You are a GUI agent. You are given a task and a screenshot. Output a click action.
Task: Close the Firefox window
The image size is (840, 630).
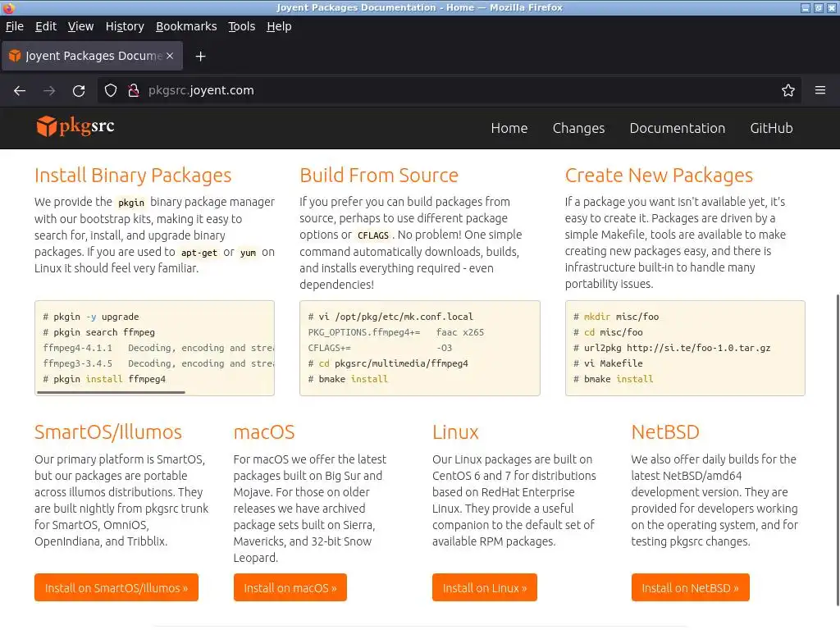832,7
